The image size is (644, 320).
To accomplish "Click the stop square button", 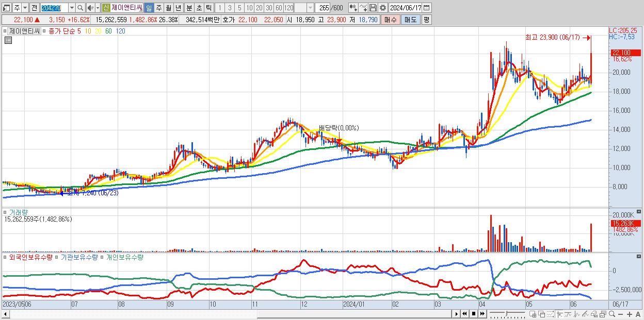I will [474, 314].
